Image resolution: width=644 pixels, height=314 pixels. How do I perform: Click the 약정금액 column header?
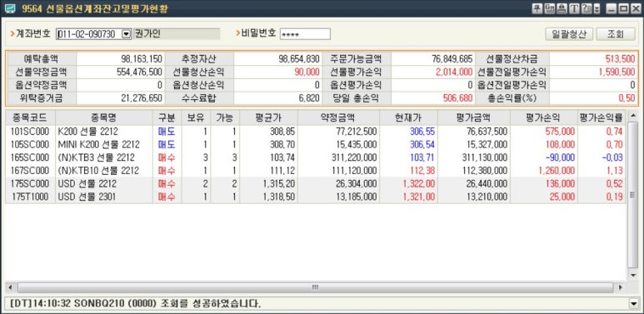[339, 118]
